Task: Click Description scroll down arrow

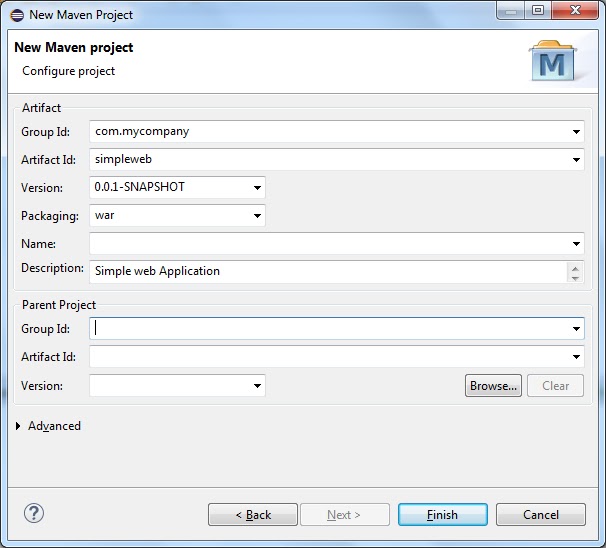Action: click(x=575, y=278)
